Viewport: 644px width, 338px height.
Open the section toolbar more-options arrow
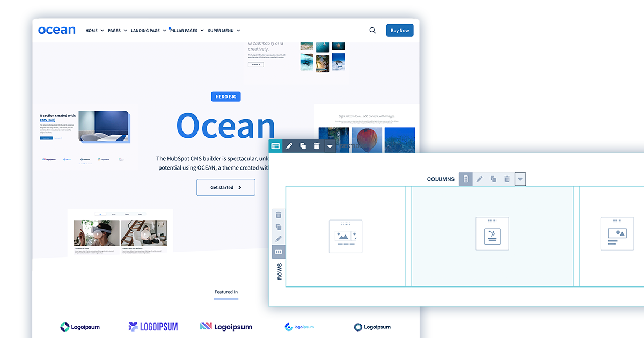coord(330,146)
